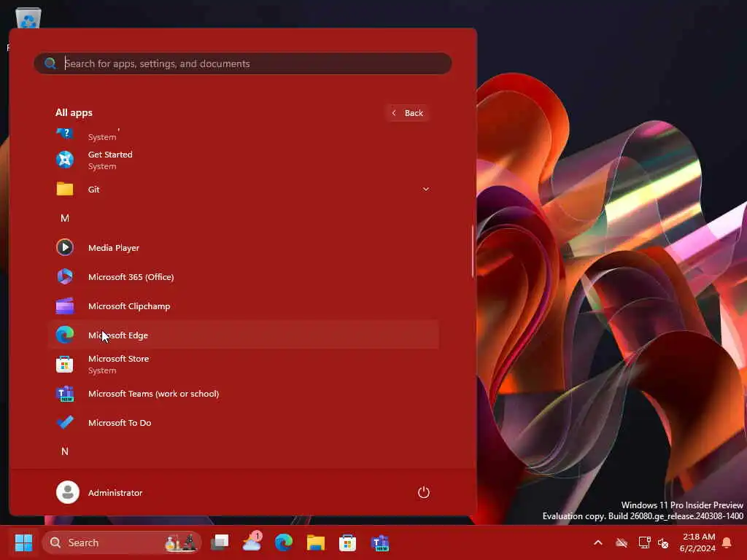Open Teams from the taskbar

379,542
